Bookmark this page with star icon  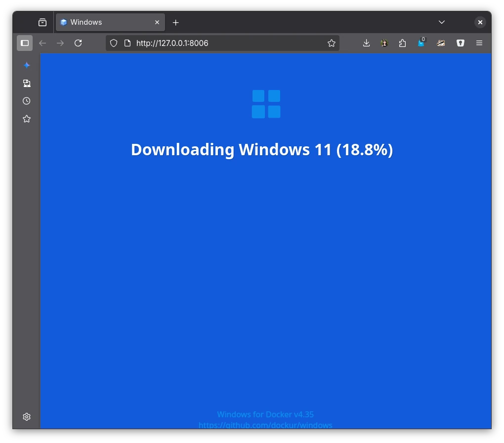332,43
